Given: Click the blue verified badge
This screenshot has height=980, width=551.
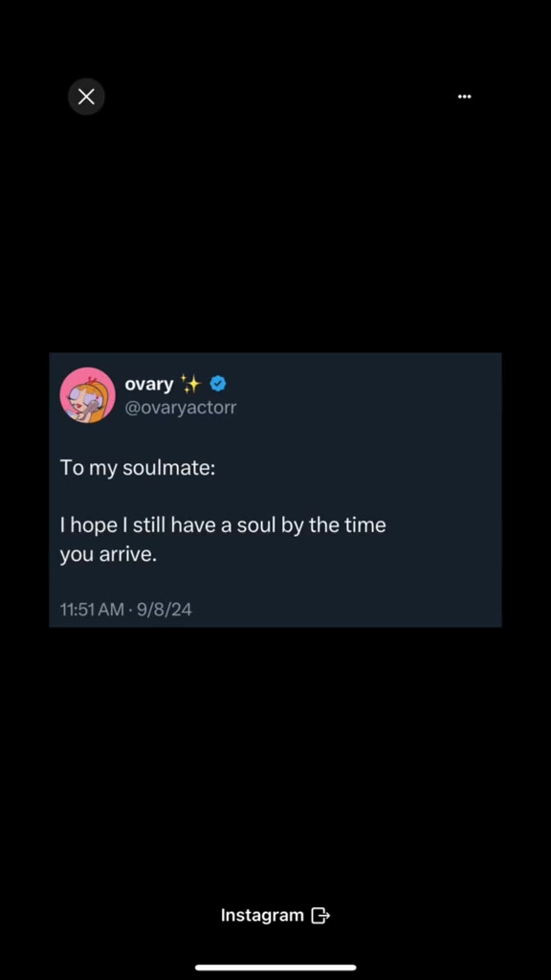Looking at the screenshot, I should pos(217,383).
